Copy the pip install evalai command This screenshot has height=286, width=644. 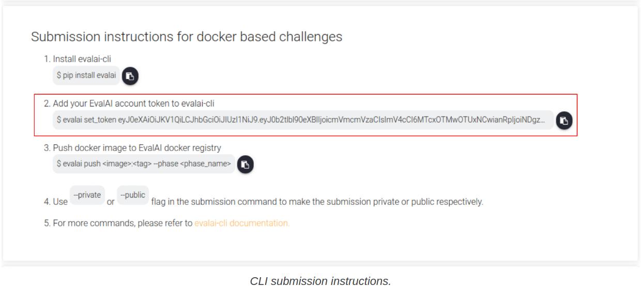(130, 76)
